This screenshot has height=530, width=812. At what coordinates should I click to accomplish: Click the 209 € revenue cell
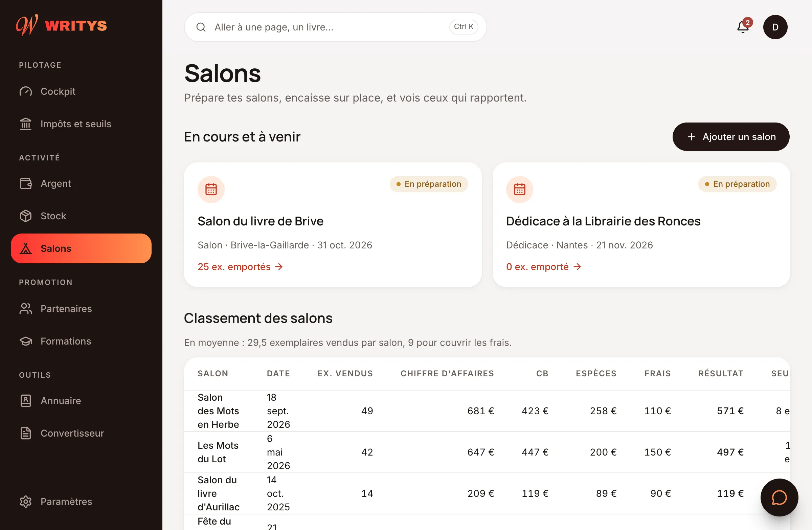[480, 493]
